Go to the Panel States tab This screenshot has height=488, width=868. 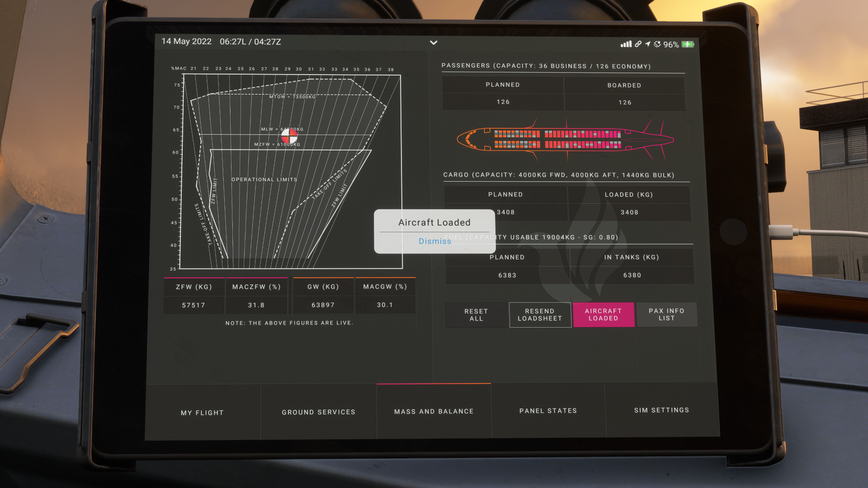[x=548, y=411]
